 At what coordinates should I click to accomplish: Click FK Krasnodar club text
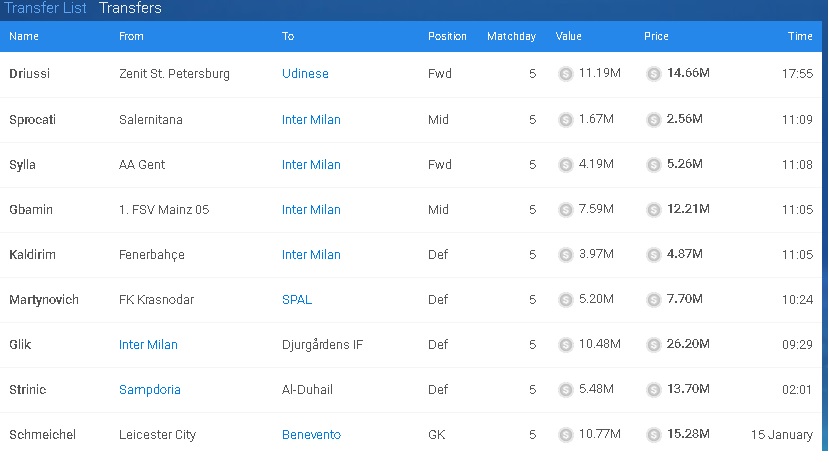point(156,300)
